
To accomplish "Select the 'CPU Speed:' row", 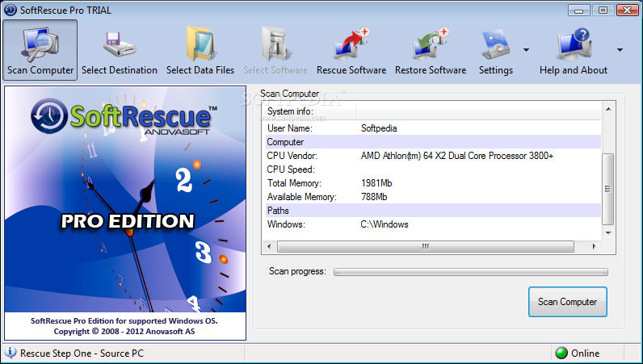I will (434, 169).
